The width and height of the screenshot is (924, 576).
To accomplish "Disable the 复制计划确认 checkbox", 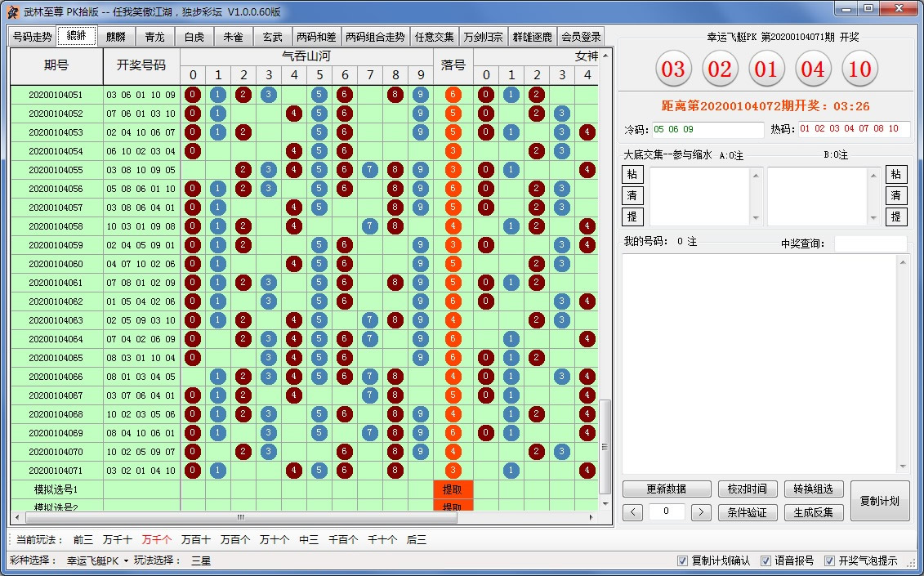I will (x=682, y=561).
